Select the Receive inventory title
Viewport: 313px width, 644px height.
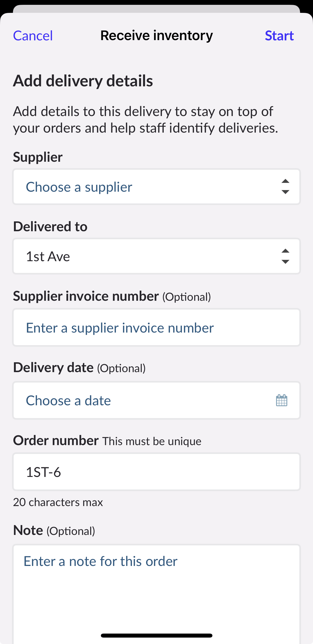[156, 35]
